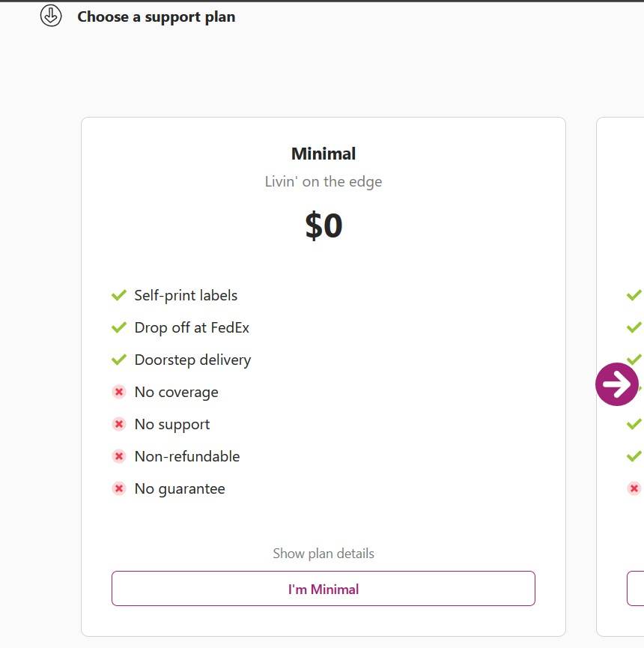644x648 pixels.
Task: Click the circled down-arrow icon in header
Action: coord(50,15)
